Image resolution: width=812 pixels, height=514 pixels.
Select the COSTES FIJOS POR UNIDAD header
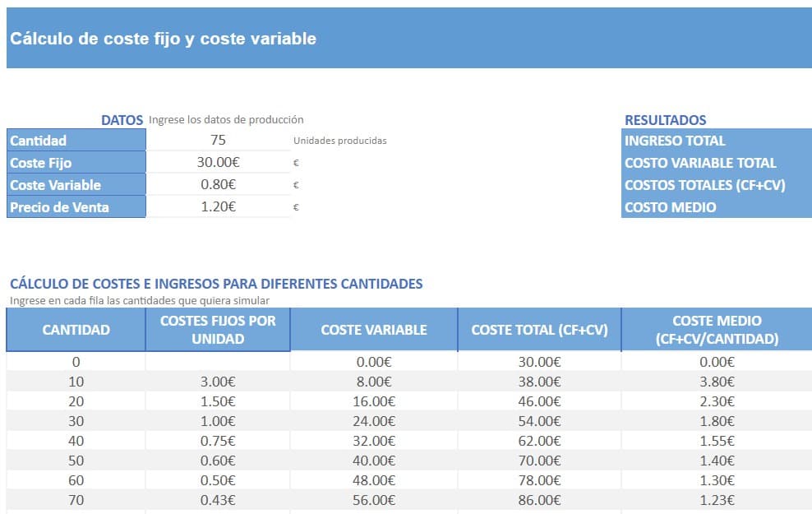click(218, 330)
